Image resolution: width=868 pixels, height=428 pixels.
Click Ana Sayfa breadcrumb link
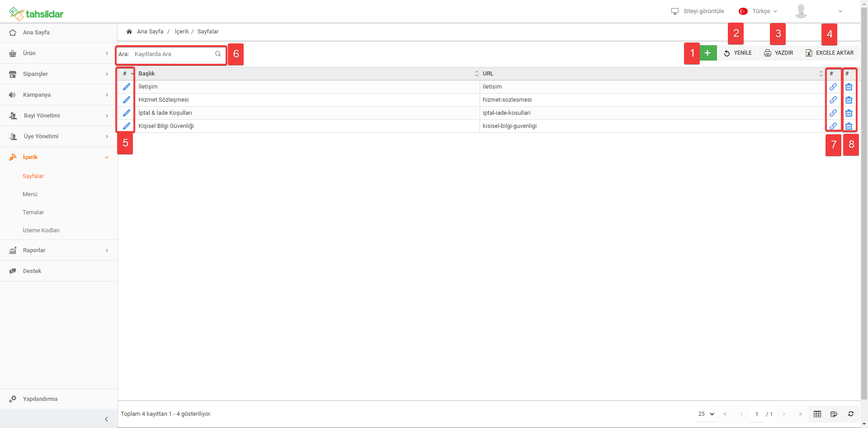pyautogui.click(x=150, y=32)
